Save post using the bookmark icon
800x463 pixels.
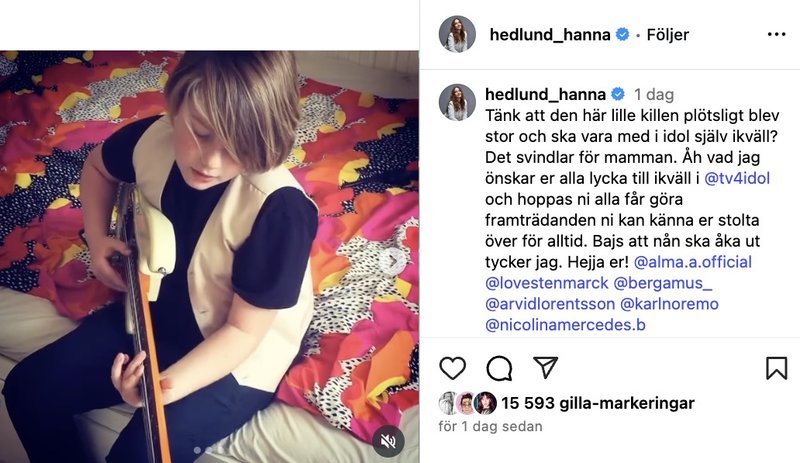pos(777,368)
